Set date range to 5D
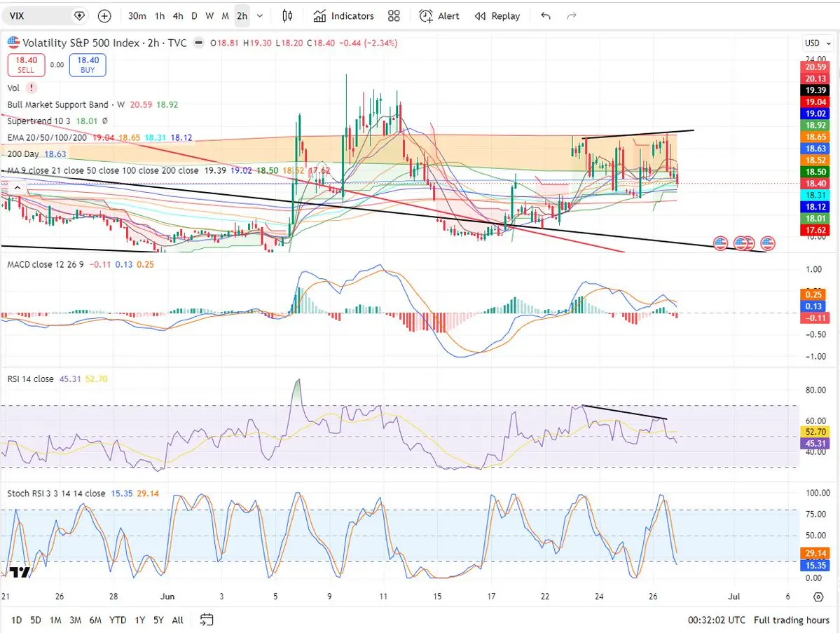The height and width of the screenshot is (633, 840). [x=35, y=620]
